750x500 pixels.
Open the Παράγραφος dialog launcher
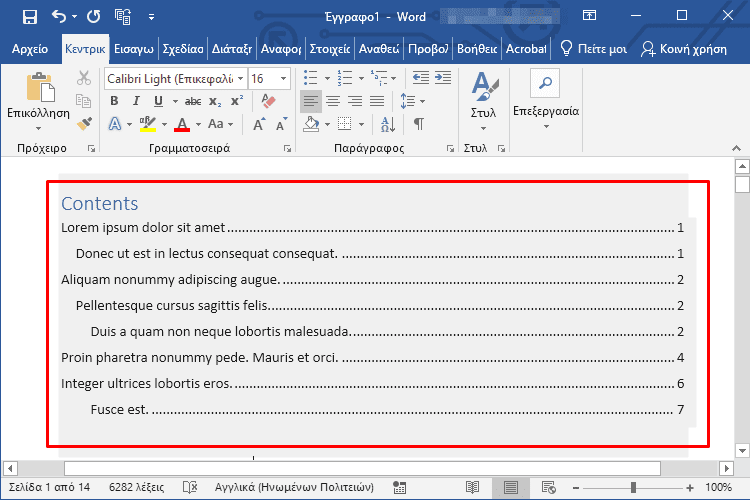[450, 149]
